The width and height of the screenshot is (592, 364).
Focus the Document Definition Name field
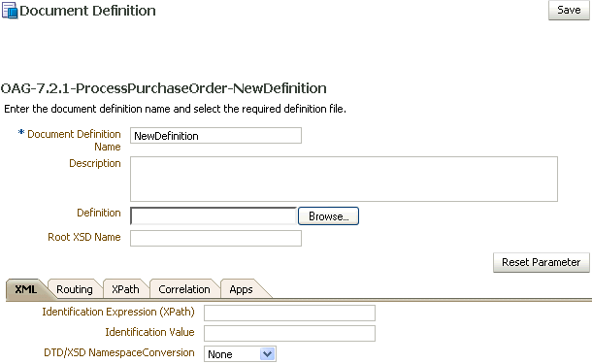coord(215,136)
